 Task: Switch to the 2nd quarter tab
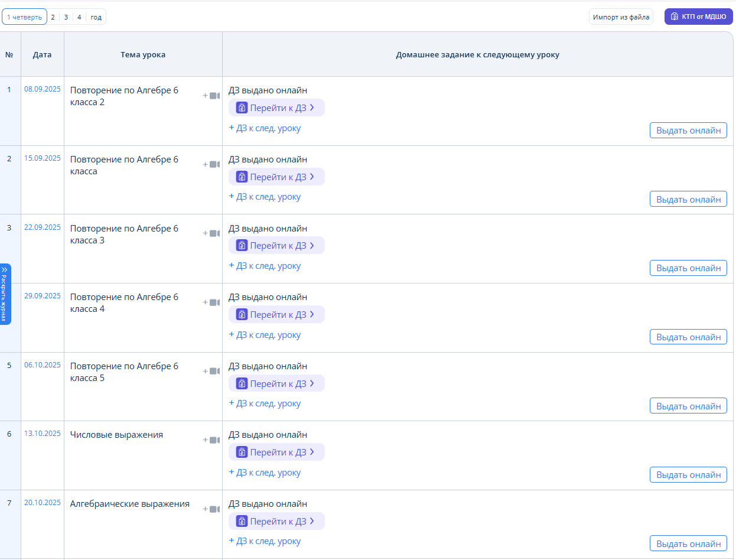[x=53, y=17]
